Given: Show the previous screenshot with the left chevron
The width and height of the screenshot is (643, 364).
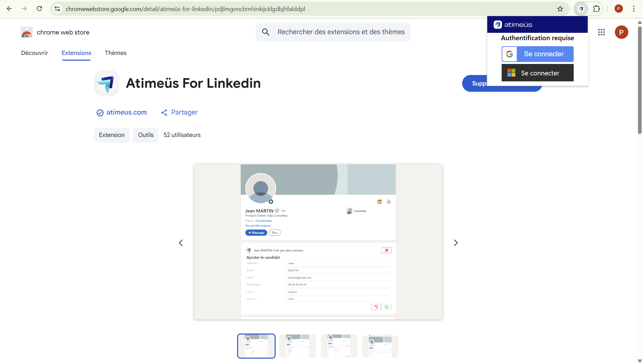Looking at the screenshot, I should coord(181,243).
